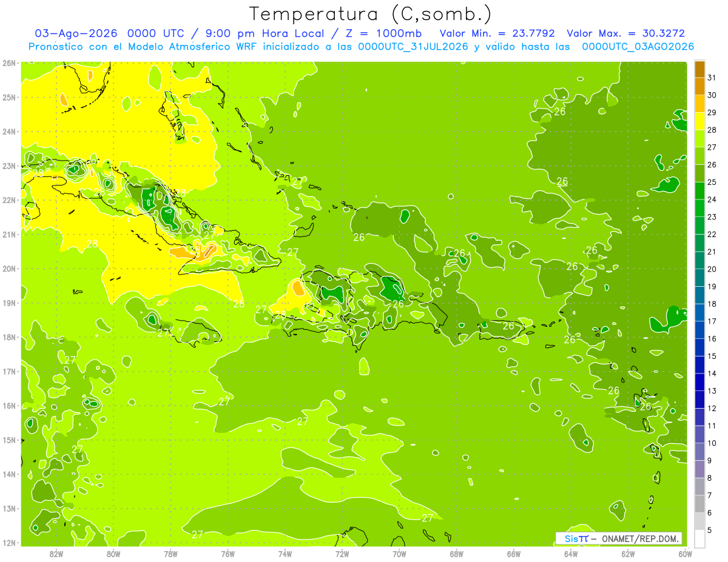This screenshot has height=562, width=728.
Task: Select the "Valor Max. = 30.3272" value
Action: pos(626,33)
